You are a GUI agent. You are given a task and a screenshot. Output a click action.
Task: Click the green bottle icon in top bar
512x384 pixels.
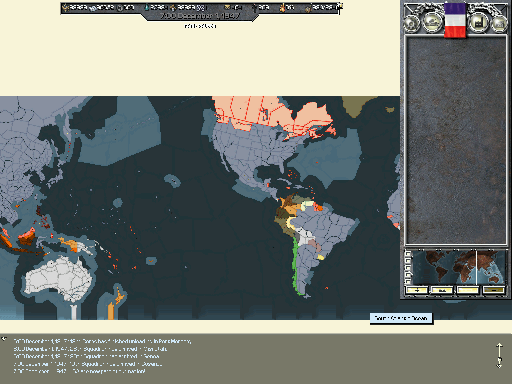(x=146, y=7)
